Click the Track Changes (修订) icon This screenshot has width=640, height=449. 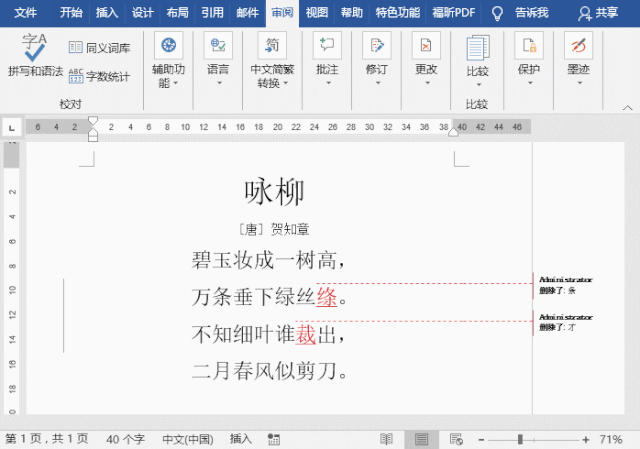(376, 45)
